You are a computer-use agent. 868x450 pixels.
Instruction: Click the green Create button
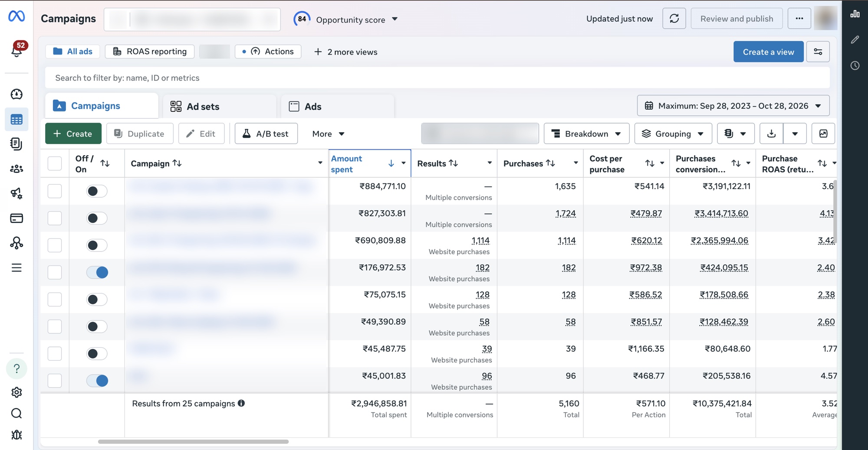coord(73,134)
